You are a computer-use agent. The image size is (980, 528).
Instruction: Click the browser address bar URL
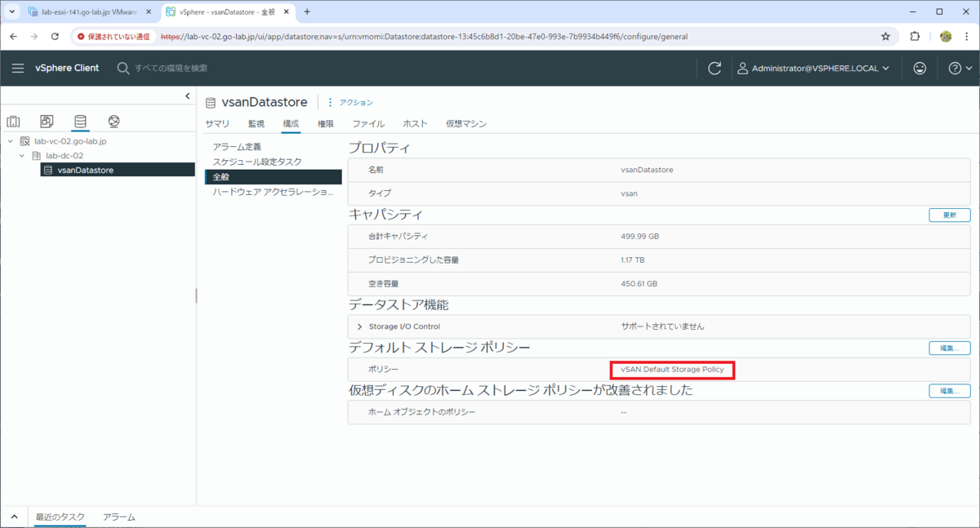tap(423, 37)
